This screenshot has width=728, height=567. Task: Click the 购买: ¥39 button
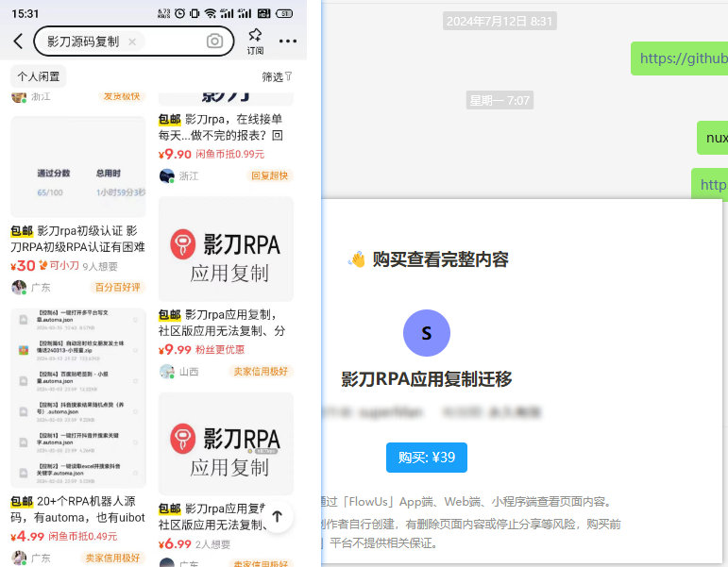pyautogui.click(x=427, y=458)
